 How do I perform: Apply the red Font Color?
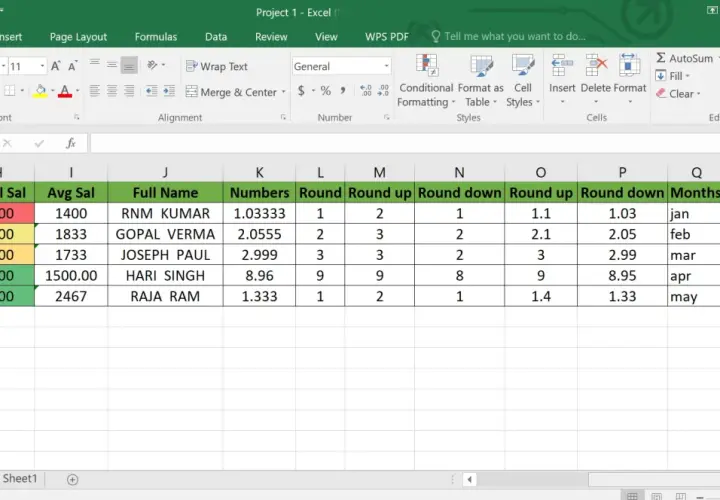(65, 91)
